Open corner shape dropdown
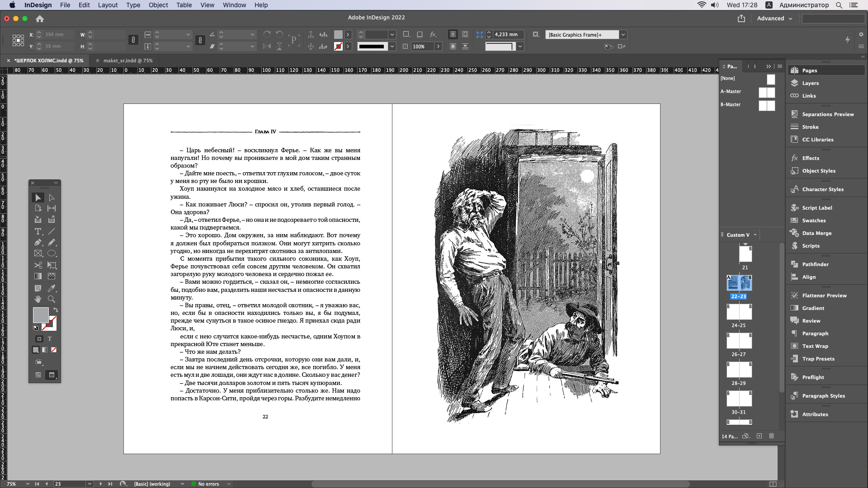This screenshot has width=868, height=488. (520, 47)
